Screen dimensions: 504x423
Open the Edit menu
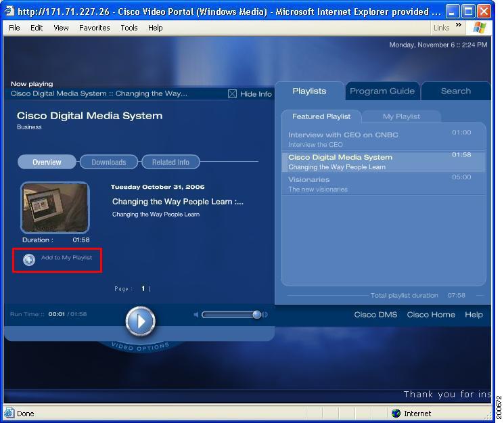pos(37,28)
